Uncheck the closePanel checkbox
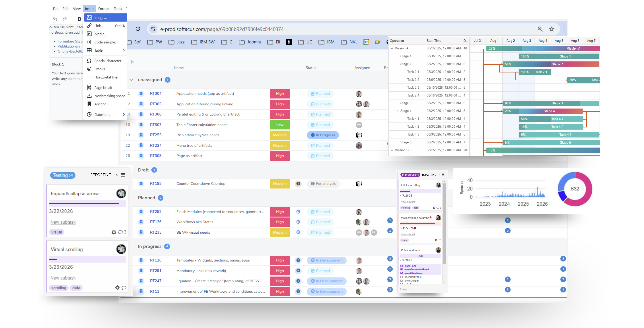Screen dimensions: 644x328 click(x=402, y=266)
